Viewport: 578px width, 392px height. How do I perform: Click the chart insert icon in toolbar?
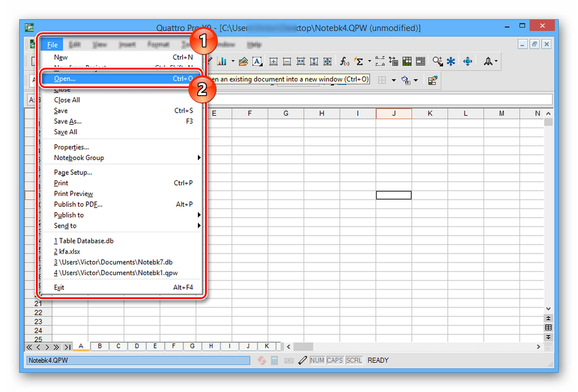[x=221, y=61]
